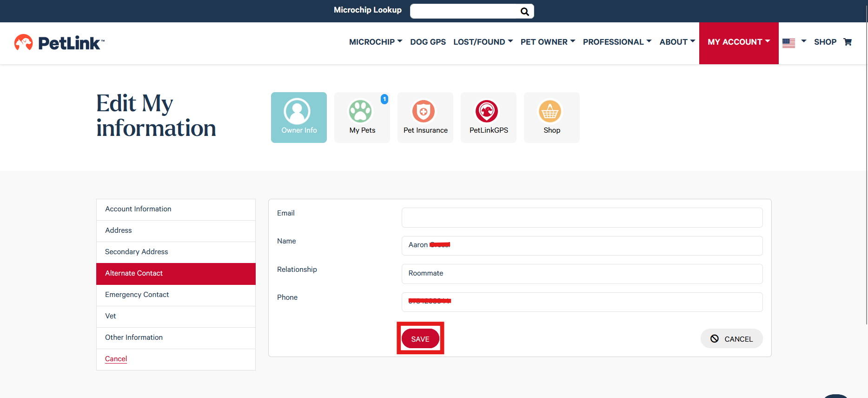This screenshot has width=868, height=398.
Task: Open the Owner Info icon tile
Action: pos(299,117)
